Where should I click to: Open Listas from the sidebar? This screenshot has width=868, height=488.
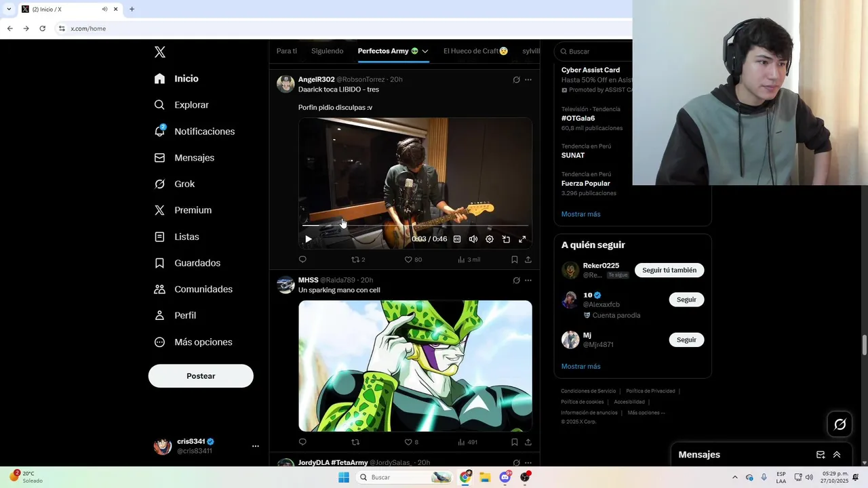[x=176, y=237]
